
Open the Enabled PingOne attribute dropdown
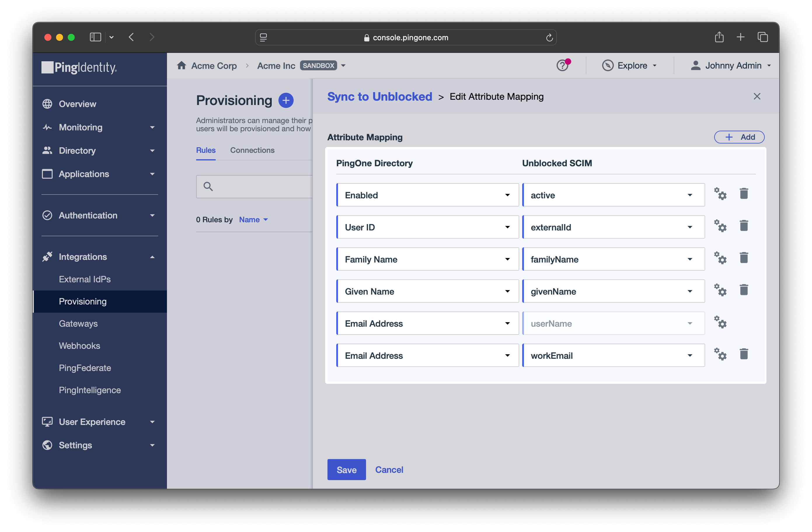coord(428,195)
